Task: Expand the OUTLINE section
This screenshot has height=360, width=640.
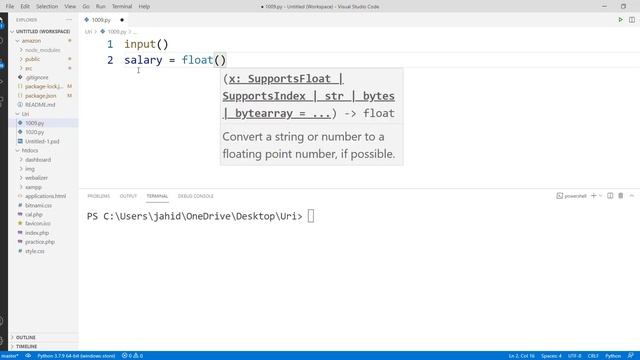Action: tap(26, 337)
